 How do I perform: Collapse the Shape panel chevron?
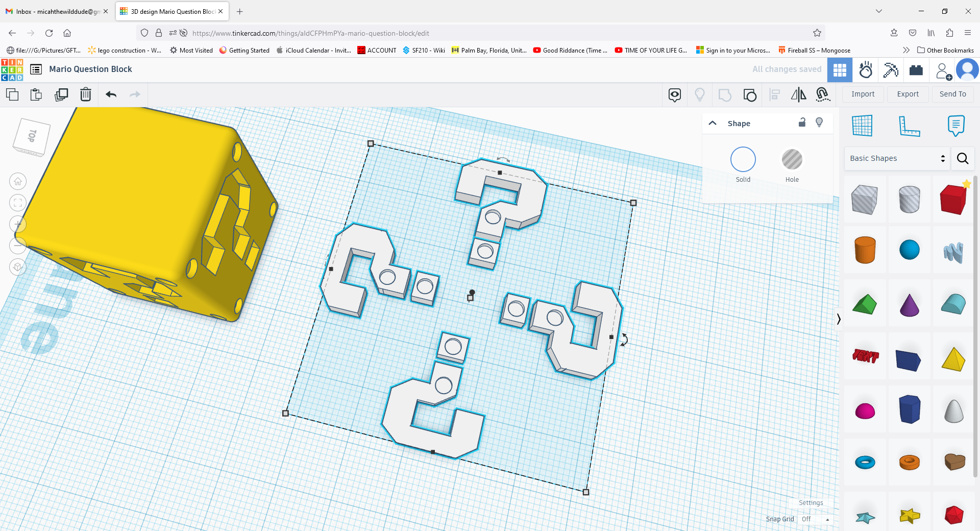point(713,123)
